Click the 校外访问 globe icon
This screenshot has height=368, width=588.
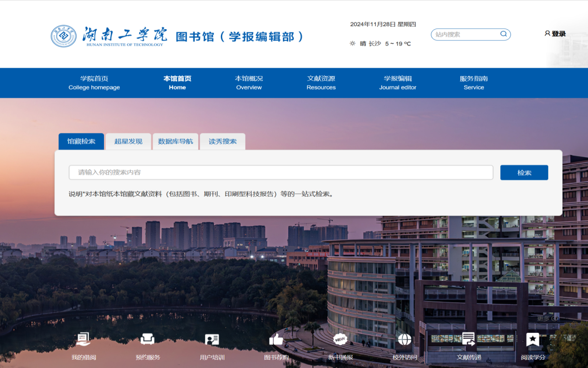[404, 340]
